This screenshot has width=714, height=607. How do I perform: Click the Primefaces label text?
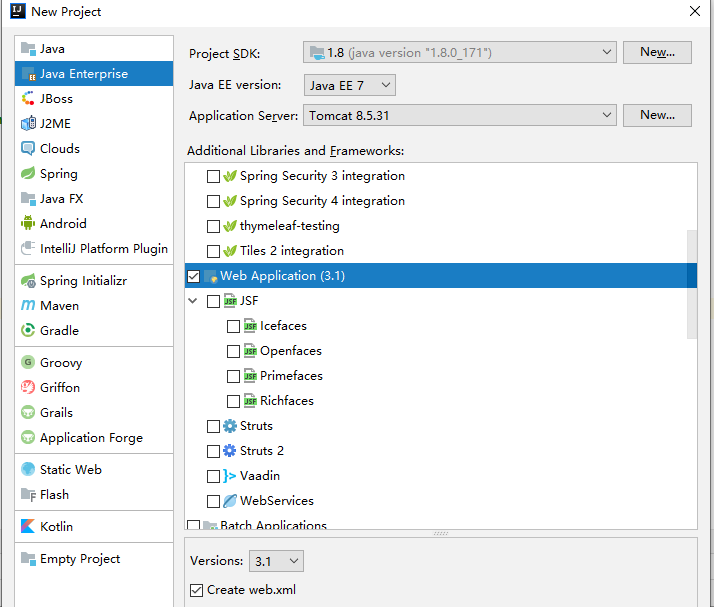[x=291, y=376]
